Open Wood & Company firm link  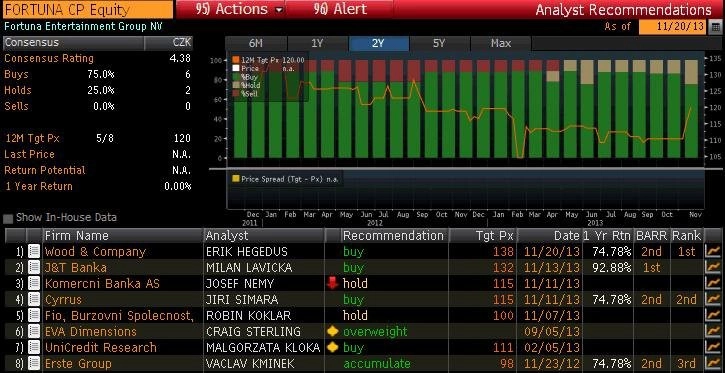[x=95, y=252]
